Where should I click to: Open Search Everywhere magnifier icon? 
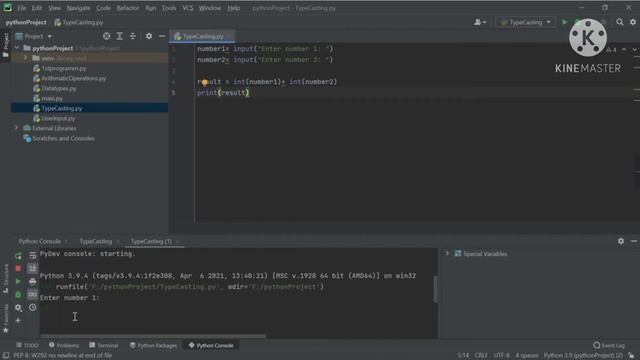click(x=620, y=22)
